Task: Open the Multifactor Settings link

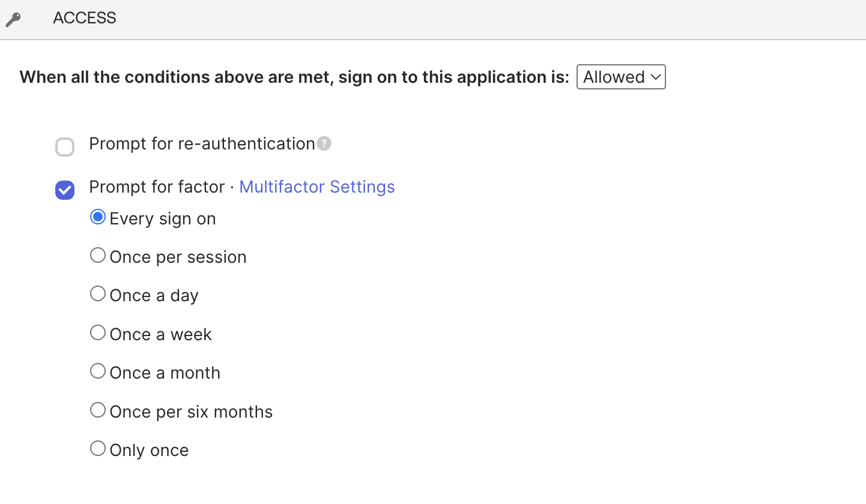Action: click(316, 187)
